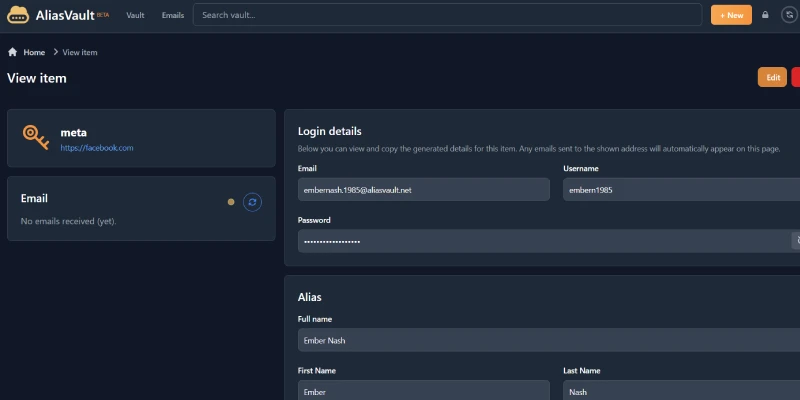The width and height of the screenshot is (800, 400).
Task: Click the breadcrumb chevron before View item
Action: pos(56,52)
